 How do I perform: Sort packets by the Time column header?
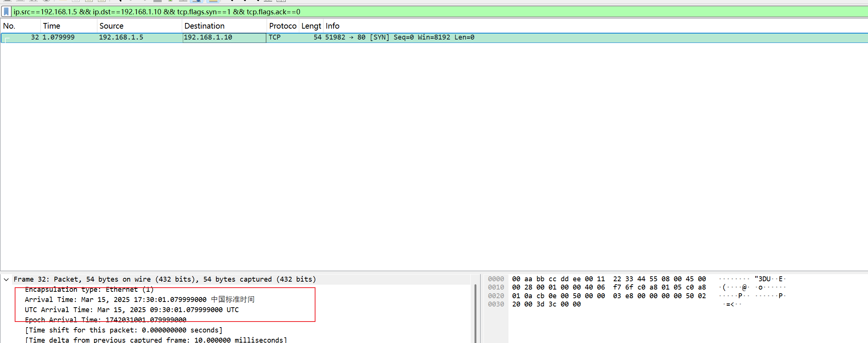(x=52, y=26)
